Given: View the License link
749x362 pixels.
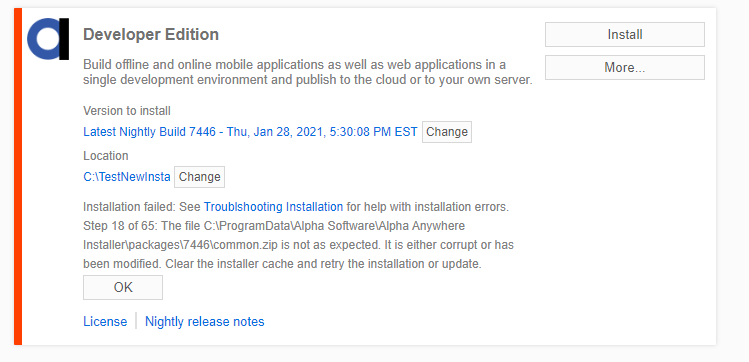Looking at the screenshot, I should [105, 321].
